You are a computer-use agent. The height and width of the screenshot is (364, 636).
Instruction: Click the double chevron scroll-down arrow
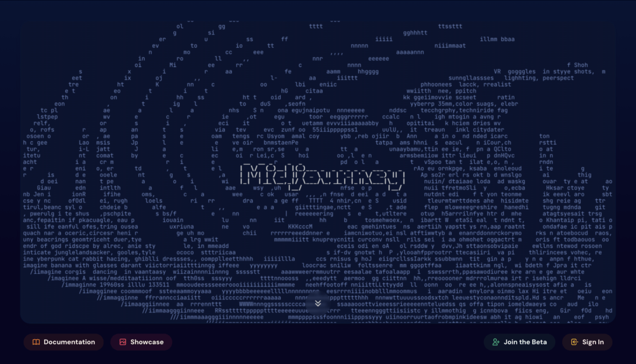coord(318,303)
